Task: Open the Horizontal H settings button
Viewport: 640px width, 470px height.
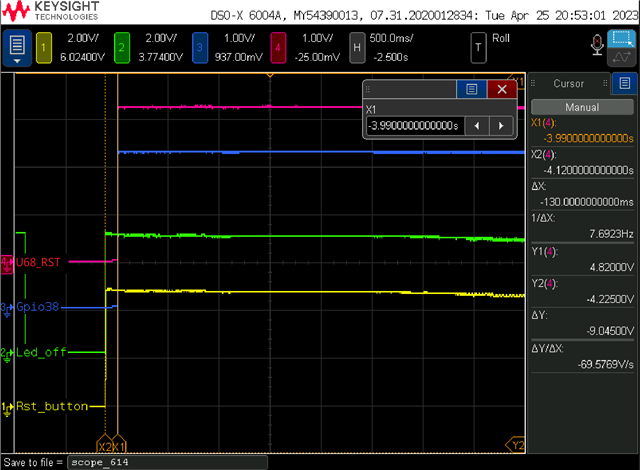Action: coord(357,48)
